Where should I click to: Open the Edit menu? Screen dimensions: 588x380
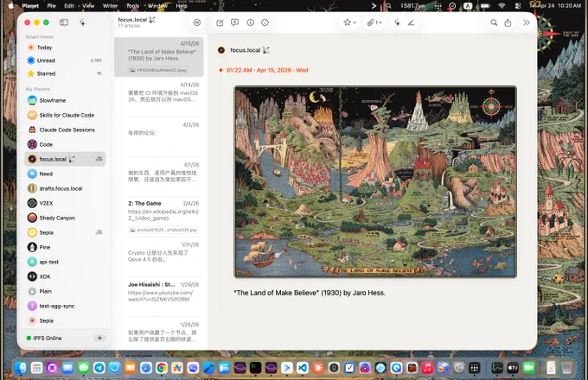(x=69, y=6)
